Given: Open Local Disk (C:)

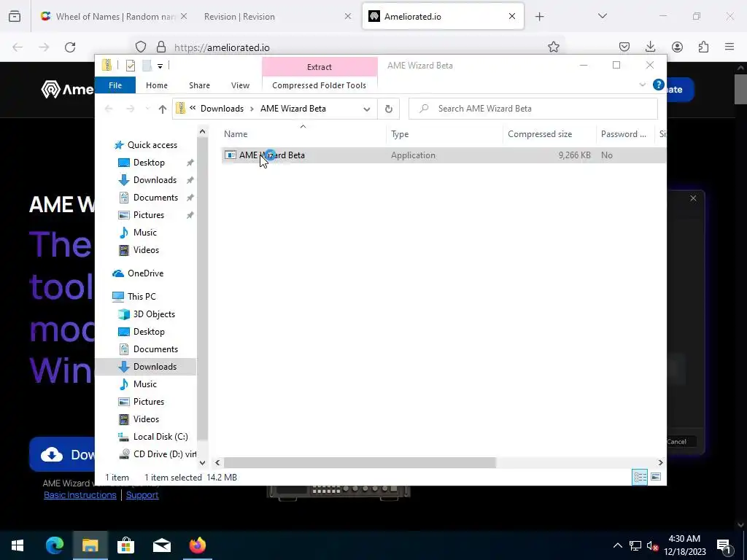Looking at the screenshot, I should click(160, 437).
